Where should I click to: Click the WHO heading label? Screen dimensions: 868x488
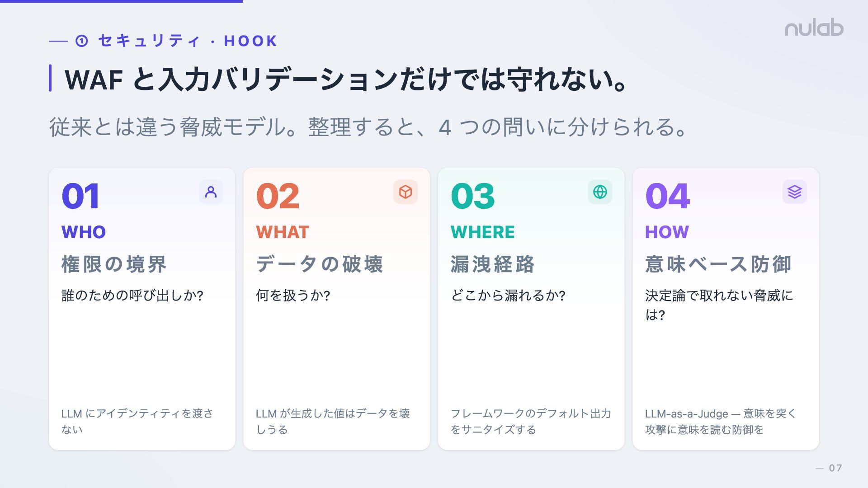[84, 232]
